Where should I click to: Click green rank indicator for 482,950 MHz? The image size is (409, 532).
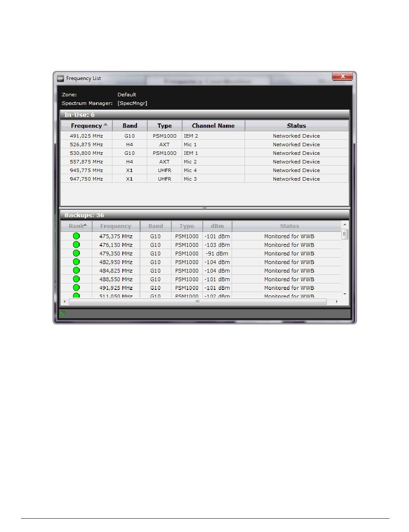[x=76, y=262]
